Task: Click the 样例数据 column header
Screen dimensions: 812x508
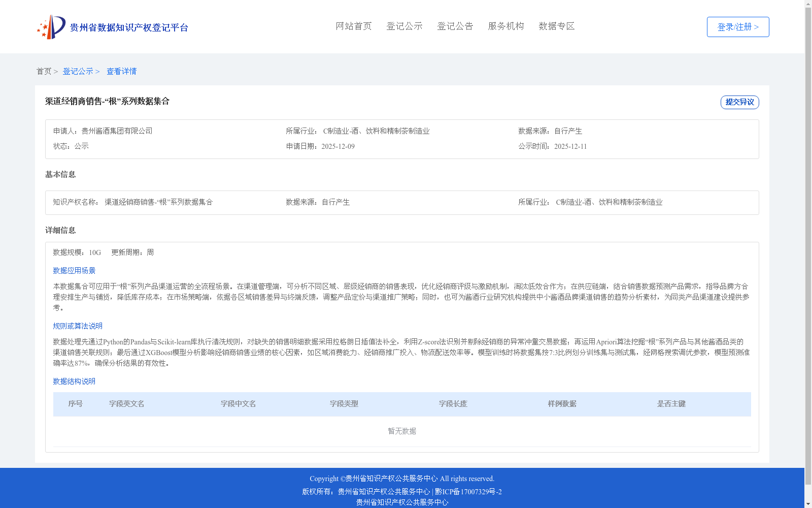Action: (562, 404)
